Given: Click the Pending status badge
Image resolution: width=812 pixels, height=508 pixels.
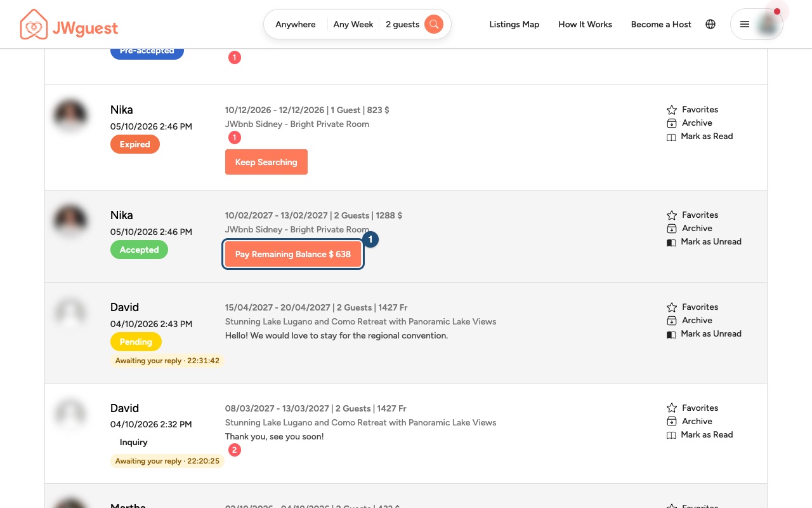Looking at the screenshot, I should tap(136, 342).
